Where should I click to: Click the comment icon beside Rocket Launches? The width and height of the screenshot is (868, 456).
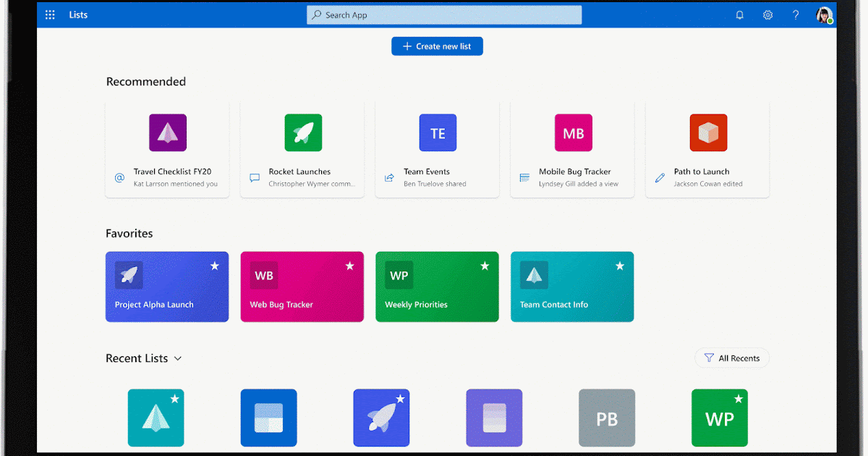coord(255,177)
